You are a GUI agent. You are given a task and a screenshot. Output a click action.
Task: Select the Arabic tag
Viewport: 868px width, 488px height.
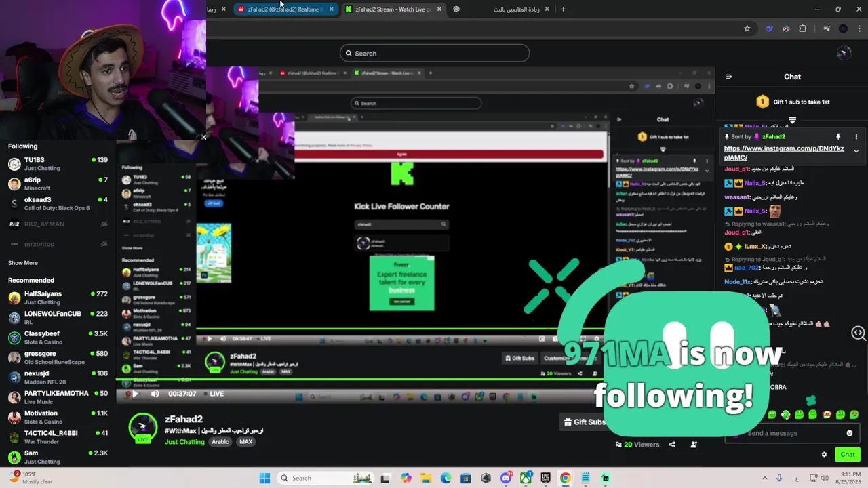click(x=220, y=442)
